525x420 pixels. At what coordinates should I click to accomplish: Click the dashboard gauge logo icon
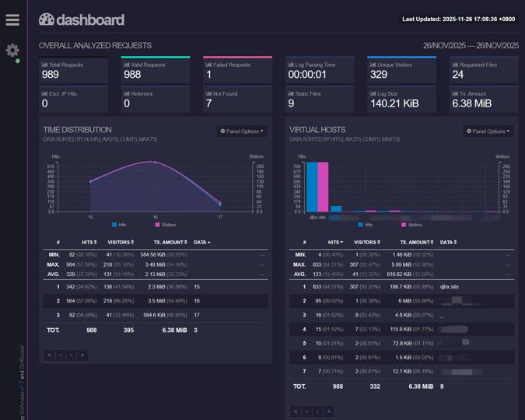[x=47, y=19]
